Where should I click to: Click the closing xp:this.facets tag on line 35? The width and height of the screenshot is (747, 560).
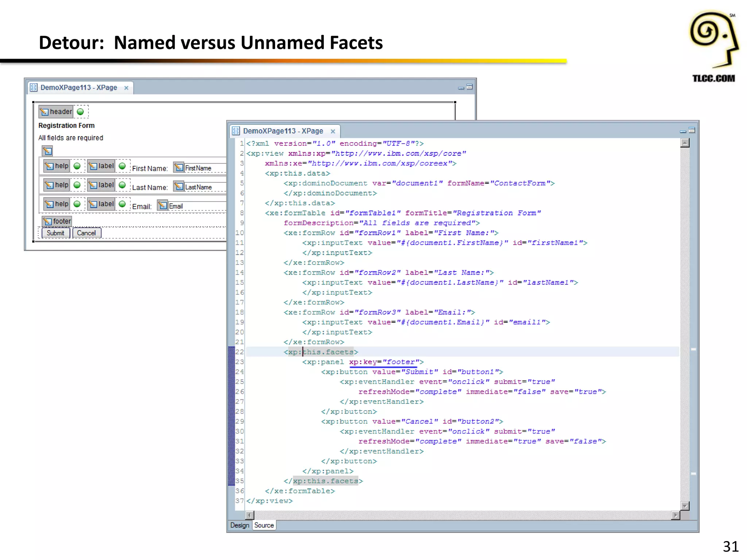(324, 481)
